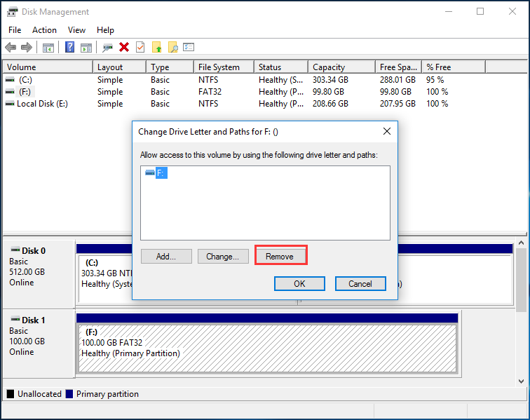Select the F: entry in dialog list
Viewport: 530px width, 420px height.
tap(161, 172)
